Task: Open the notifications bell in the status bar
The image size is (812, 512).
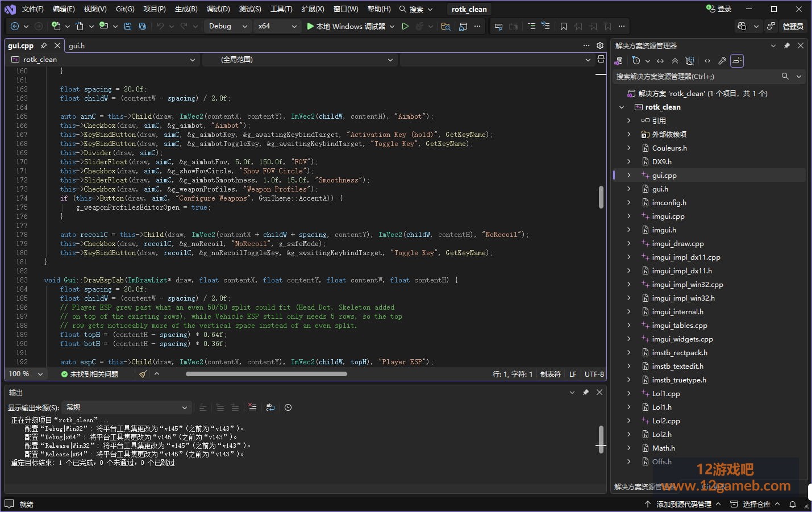Action: point(793,504)
